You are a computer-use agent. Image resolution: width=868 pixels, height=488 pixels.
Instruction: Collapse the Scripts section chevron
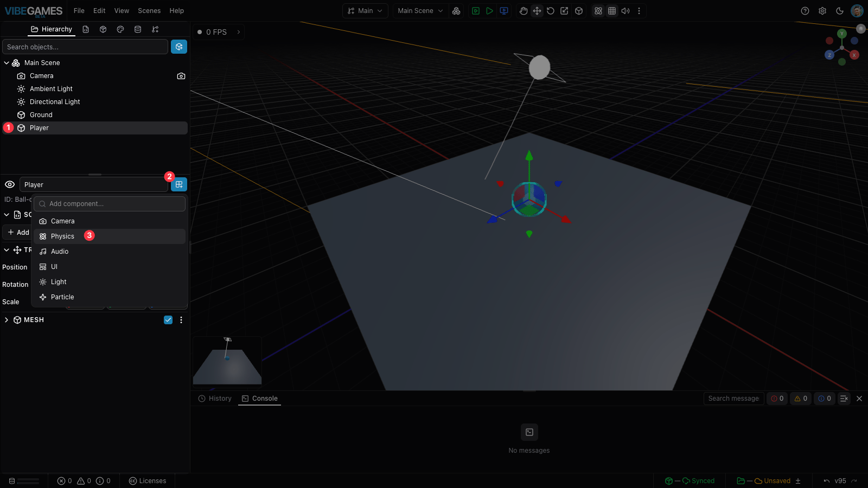pos(7,215)
